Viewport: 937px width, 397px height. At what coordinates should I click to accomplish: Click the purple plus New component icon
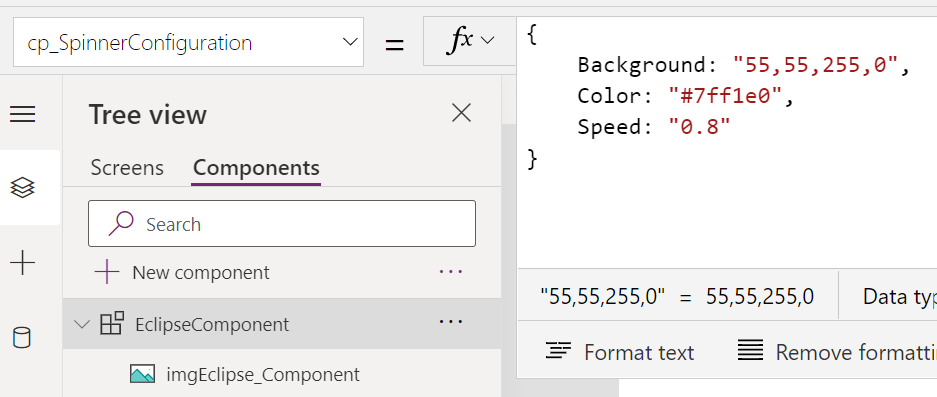(107, 272)
